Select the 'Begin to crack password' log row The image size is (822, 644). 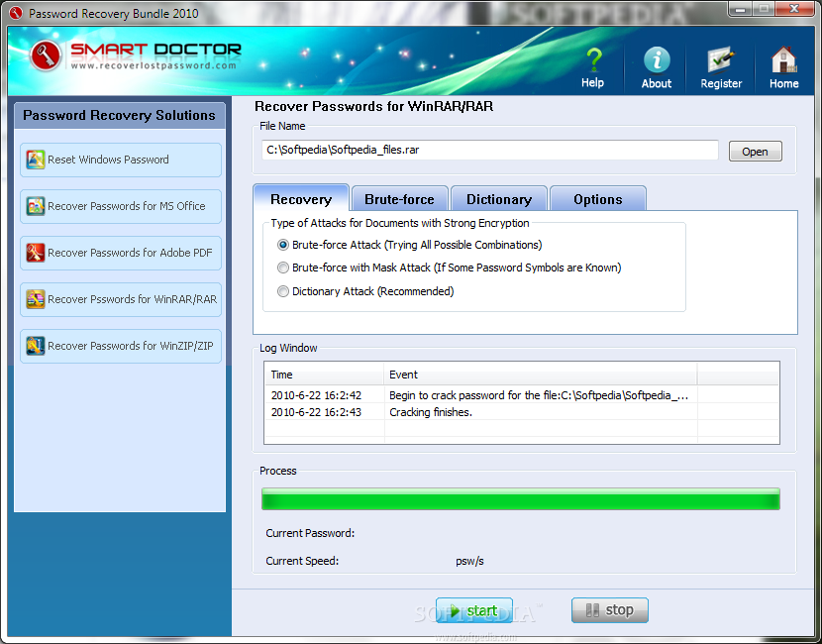[522, 395]
